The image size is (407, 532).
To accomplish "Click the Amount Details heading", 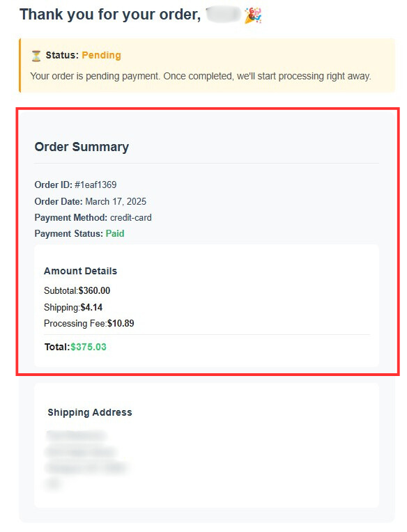I will [x=80, y=271].
